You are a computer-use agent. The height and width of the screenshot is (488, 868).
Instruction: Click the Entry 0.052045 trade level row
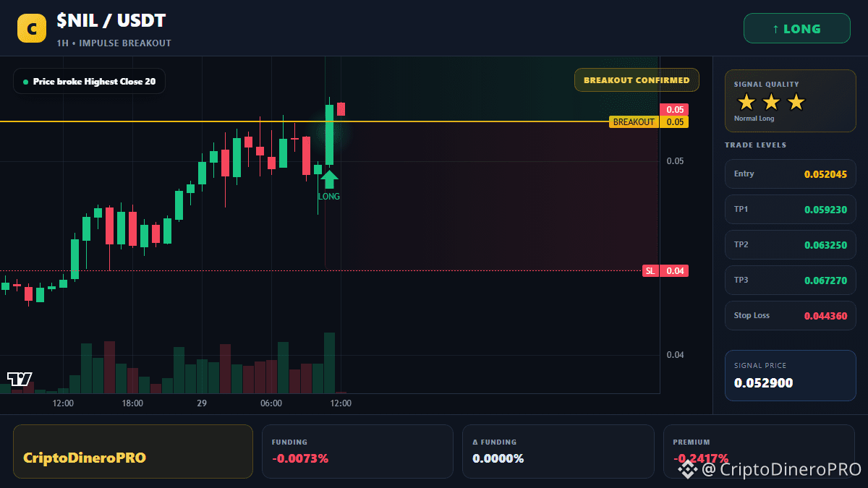click(790, 174)
